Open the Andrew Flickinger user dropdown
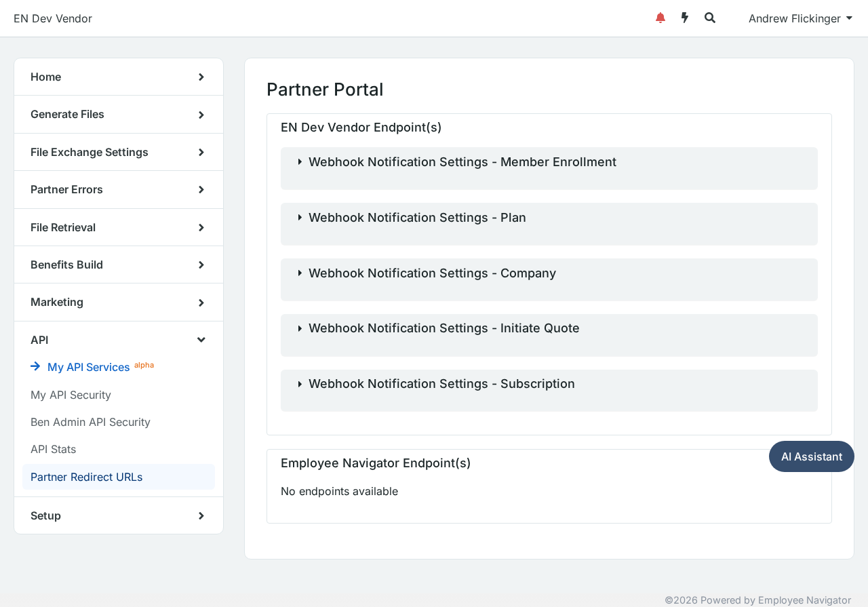The width and height of the screenshot is (868, 607). (x=800, y=18)
